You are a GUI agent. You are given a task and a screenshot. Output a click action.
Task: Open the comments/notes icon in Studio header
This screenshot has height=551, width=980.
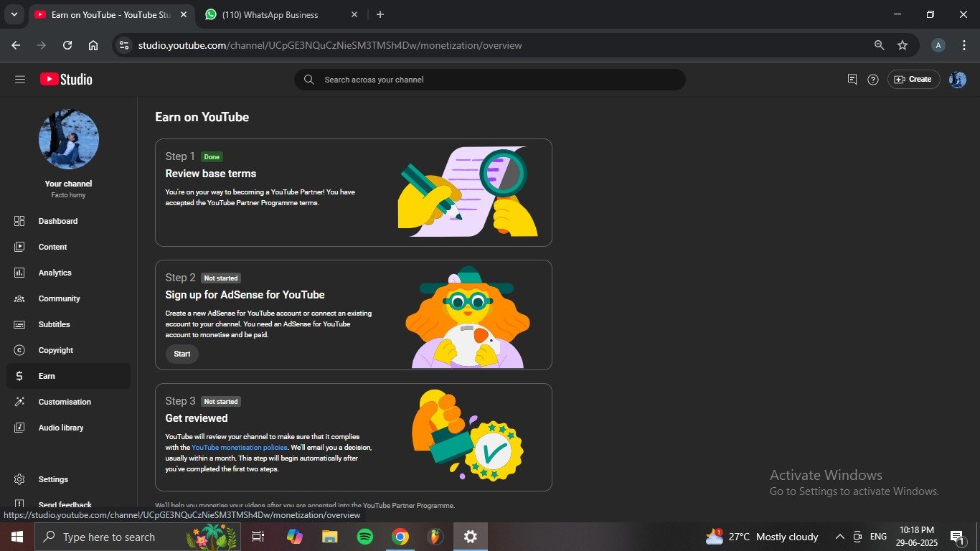[x=852, y=80]
